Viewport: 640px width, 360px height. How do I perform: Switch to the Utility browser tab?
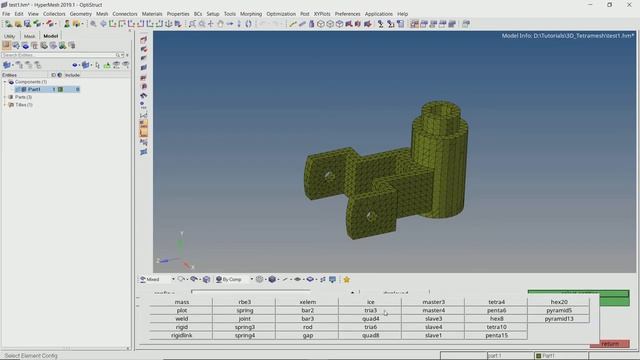pyautogui.click(x=9, y=36)
